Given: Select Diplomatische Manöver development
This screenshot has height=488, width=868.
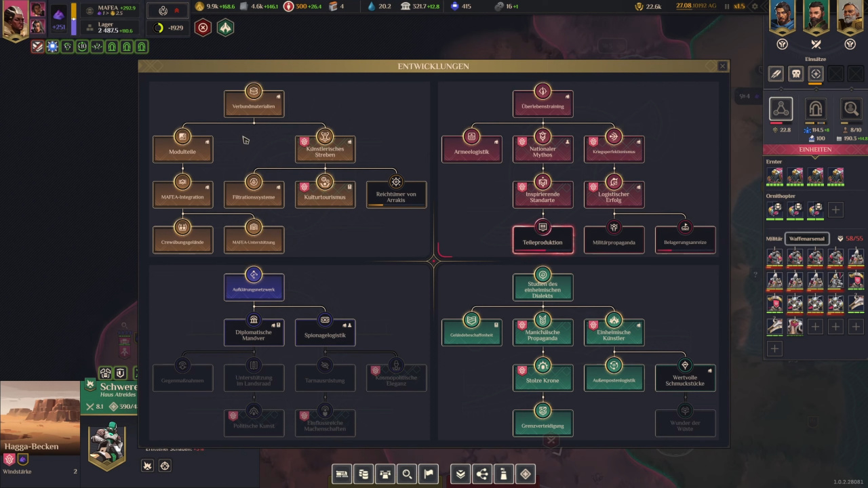Looking at the screenshot, I should click(x=254, y=333).
